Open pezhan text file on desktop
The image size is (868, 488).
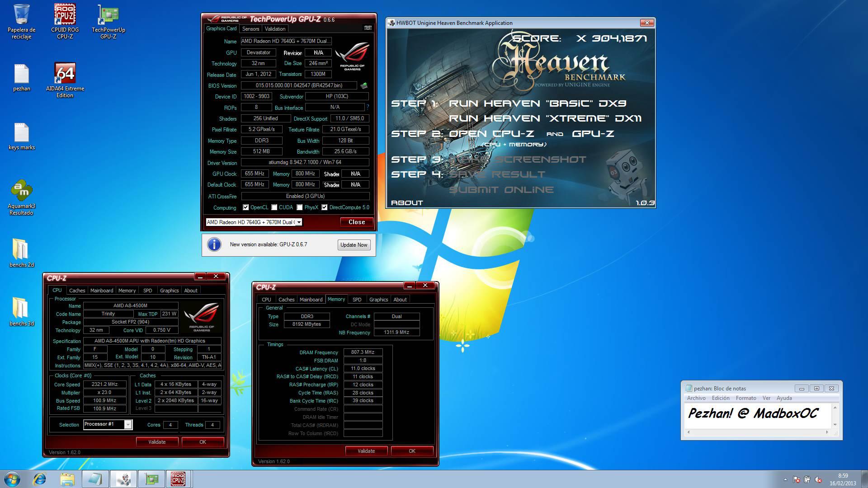(21, 78)
